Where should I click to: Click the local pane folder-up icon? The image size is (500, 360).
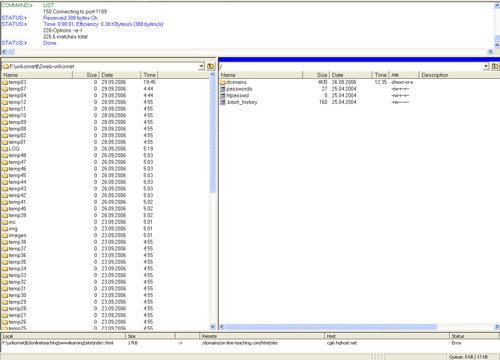(211, 66)
